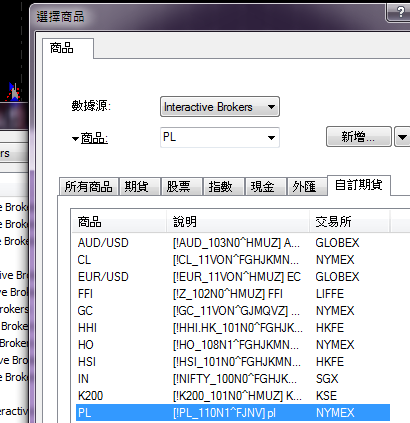Open the dropdown arrow beside 新增 button
The width and height of the screenshot is (410, 423).
coord(402,136)
